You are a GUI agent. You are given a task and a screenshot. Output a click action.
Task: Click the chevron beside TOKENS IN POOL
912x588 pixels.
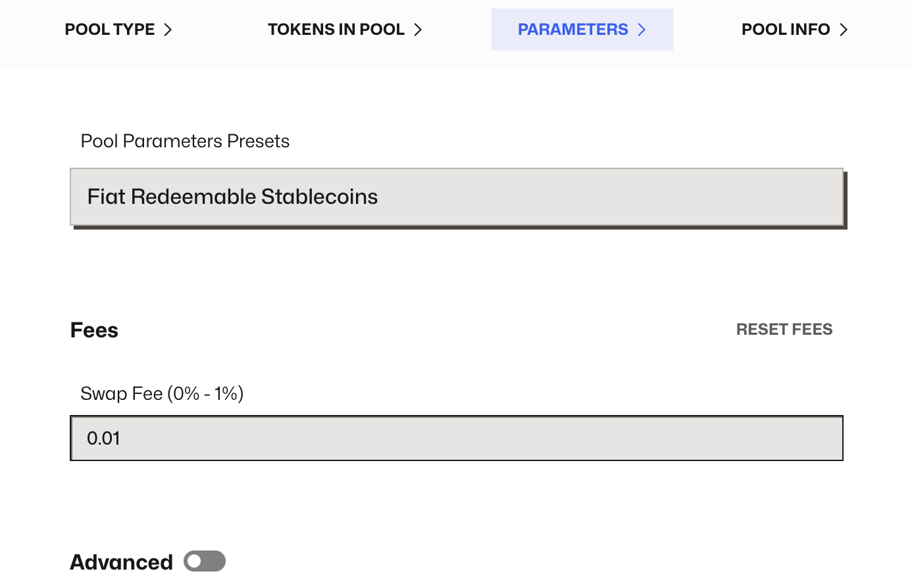418,29
